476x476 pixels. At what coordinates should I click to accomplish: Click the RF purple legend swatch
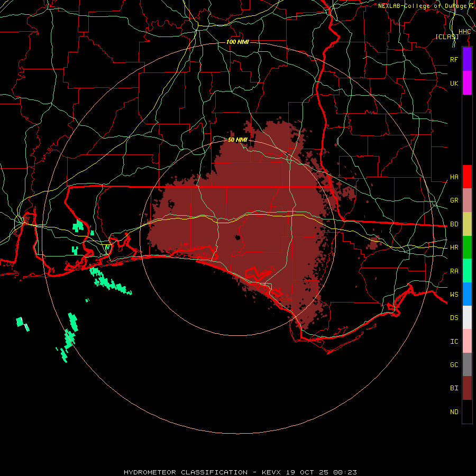pos(467,59)
